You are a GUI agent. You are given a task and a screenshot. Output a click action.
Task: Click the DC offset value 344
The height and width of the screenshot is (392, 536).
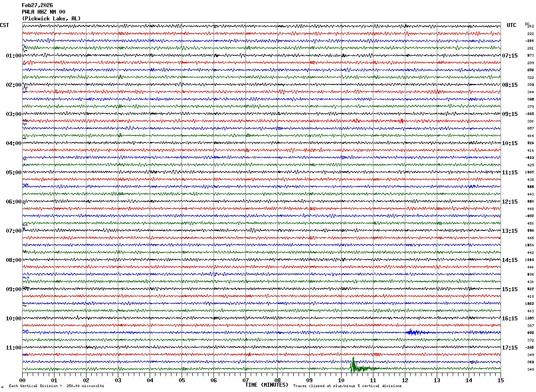(x=530, y=92)
